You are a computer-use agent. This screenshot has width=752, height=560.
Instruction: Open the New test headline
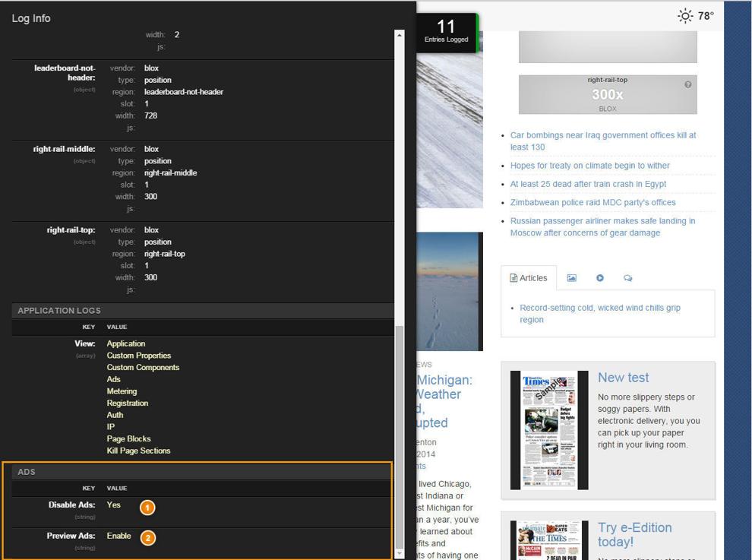point(623,378)
